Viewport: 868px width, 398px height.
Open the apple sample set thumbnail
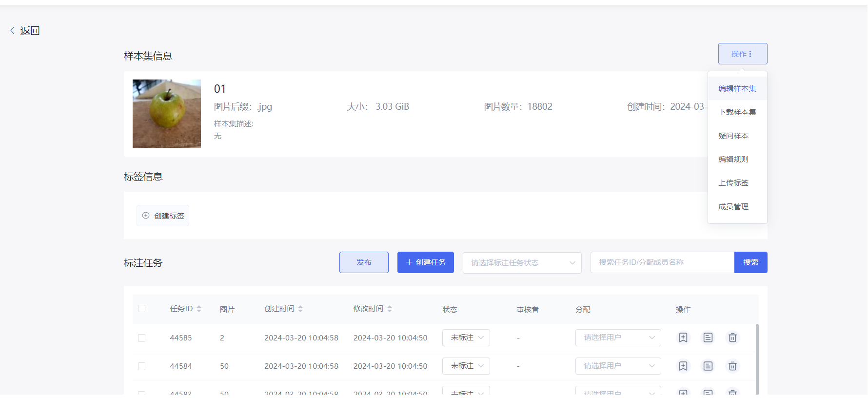[x=167, y=114]
